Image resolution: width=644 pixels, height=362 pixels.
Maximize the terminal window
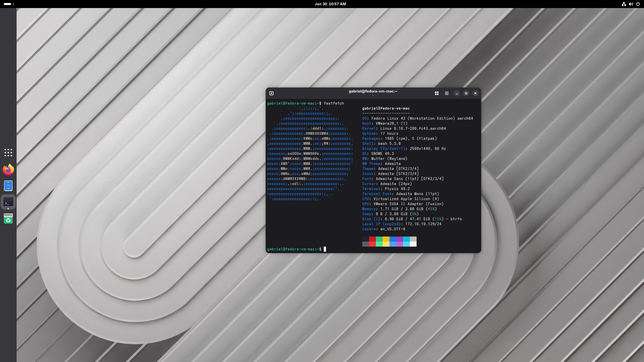(466, 93)
